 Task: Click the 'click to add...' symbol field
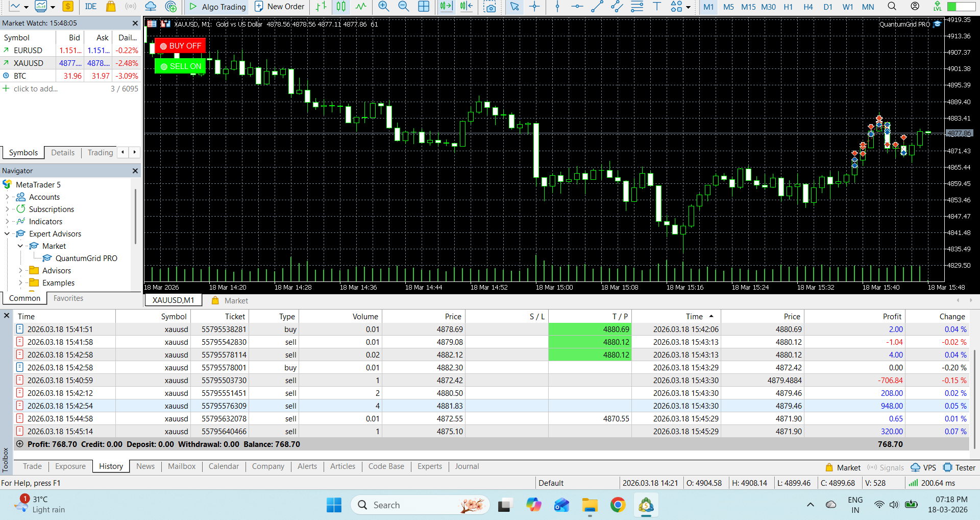(36, 89)
